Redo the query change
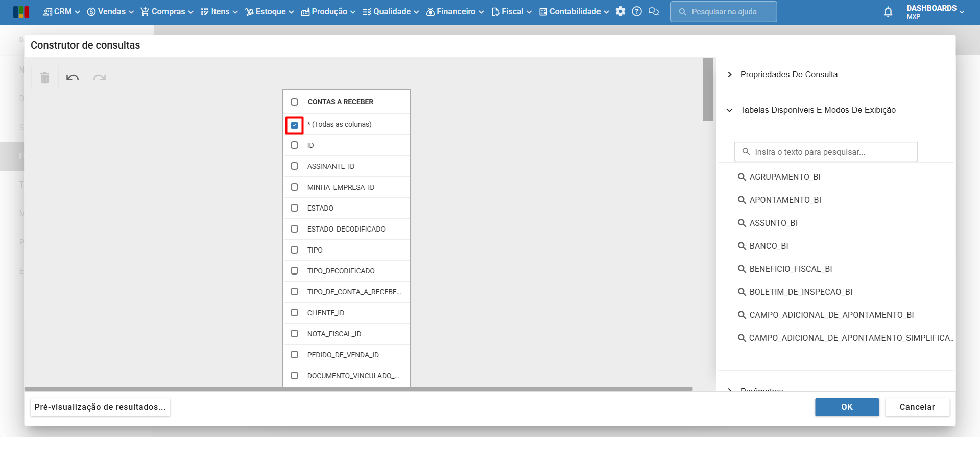The width and height of the screenshot is (980, 457). click(x=100, y=78)
